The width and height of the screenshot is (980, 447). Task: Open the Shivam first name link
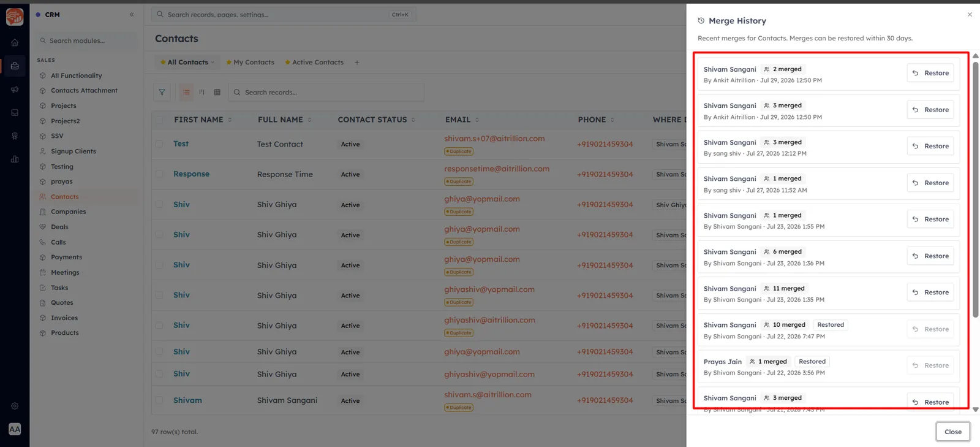click(187, 400)
